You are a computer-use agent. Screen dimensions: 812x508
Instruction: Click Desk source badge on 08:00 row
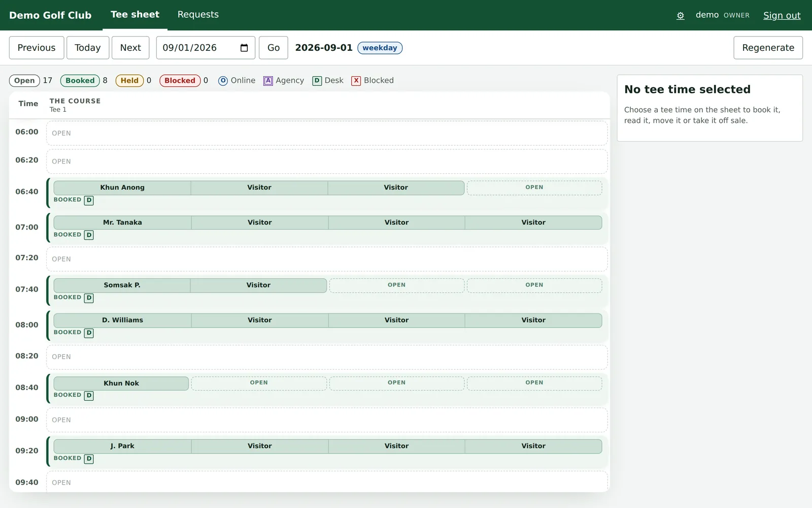pos(89,333)
